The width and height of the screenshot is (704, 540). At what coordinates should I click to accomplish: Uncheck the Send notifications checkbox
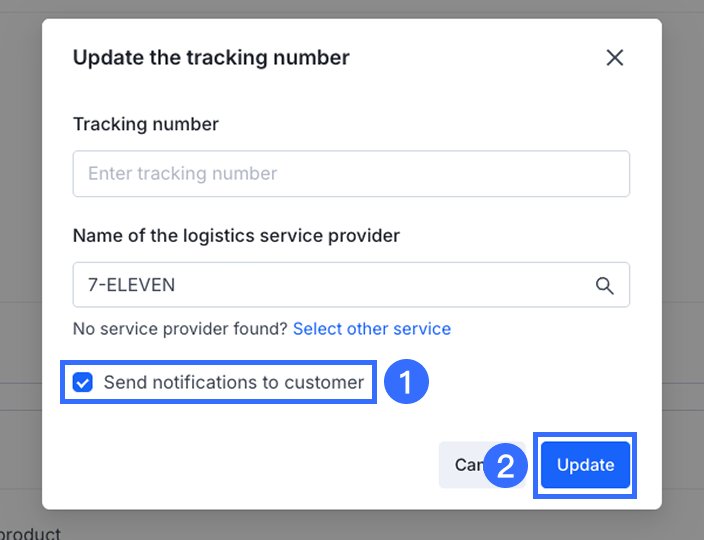click(83, 382)
